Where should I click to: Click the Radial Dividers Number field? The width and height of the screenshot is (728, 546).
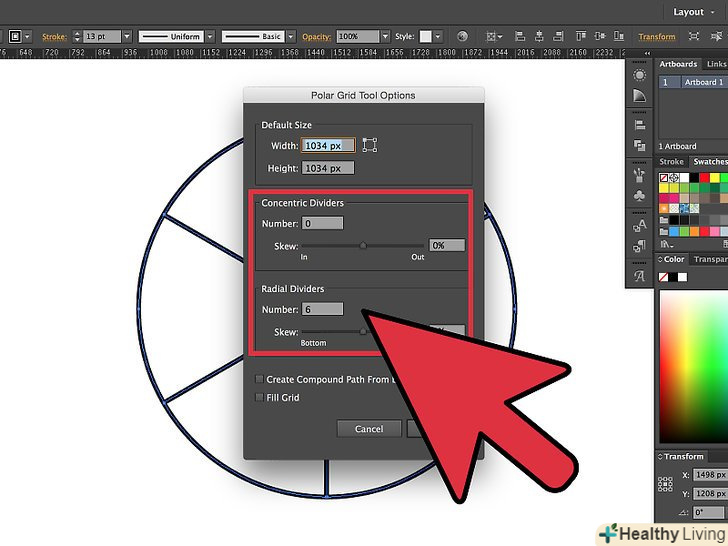[x=322, y=309]
